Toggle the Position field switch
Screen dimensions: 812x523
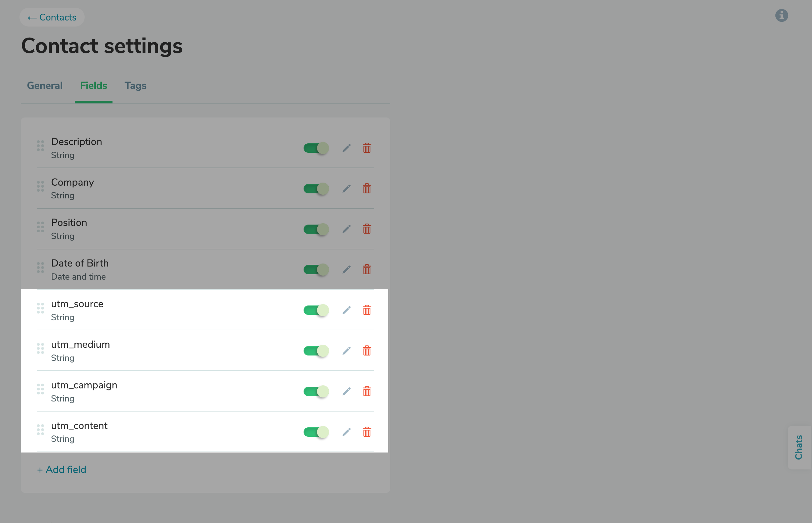click(x=316, y=229)
